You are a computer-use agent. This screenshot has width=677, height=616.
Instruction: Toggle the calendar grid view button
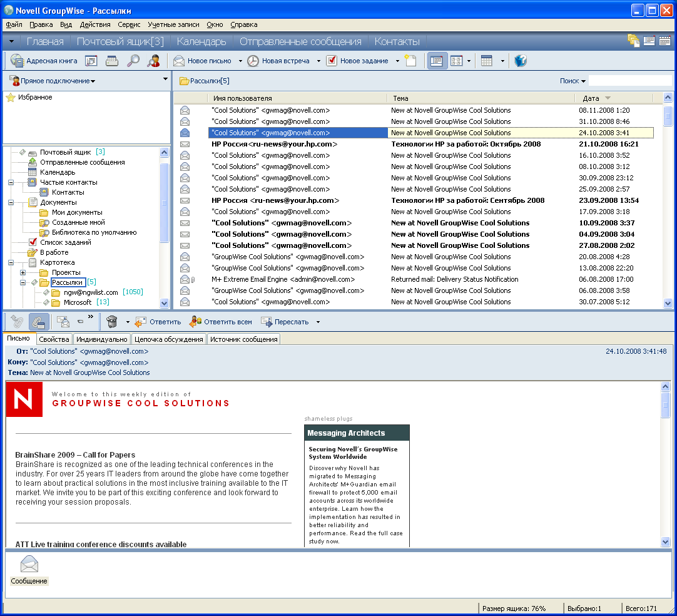(x=487, y=61)
